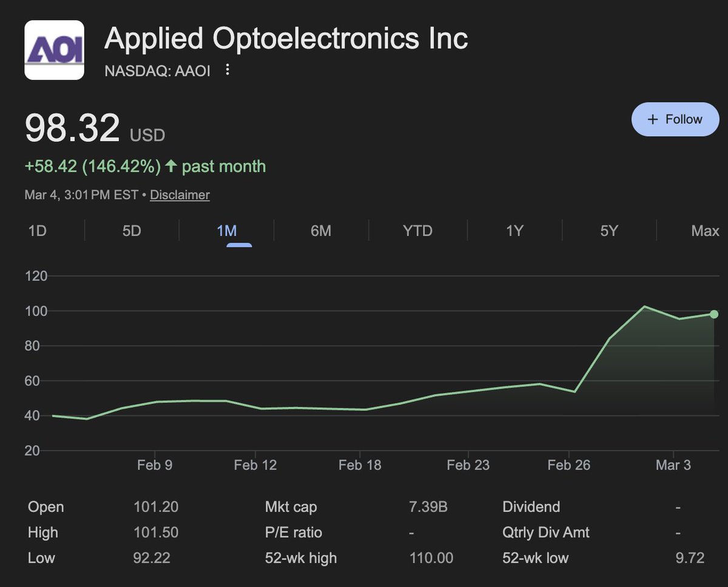Select the 5Y chart range

pos(608,231)
